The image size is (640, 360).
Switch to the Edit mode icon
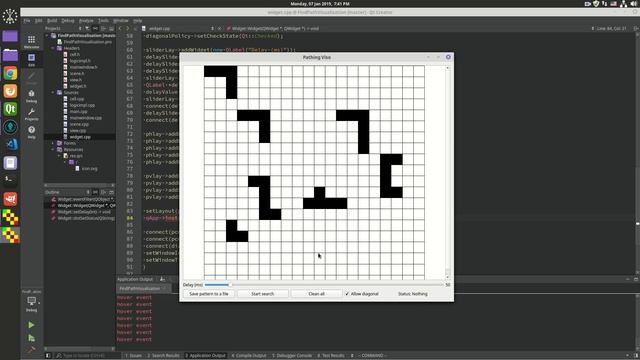pyautogui.click(x=31, y=60)
